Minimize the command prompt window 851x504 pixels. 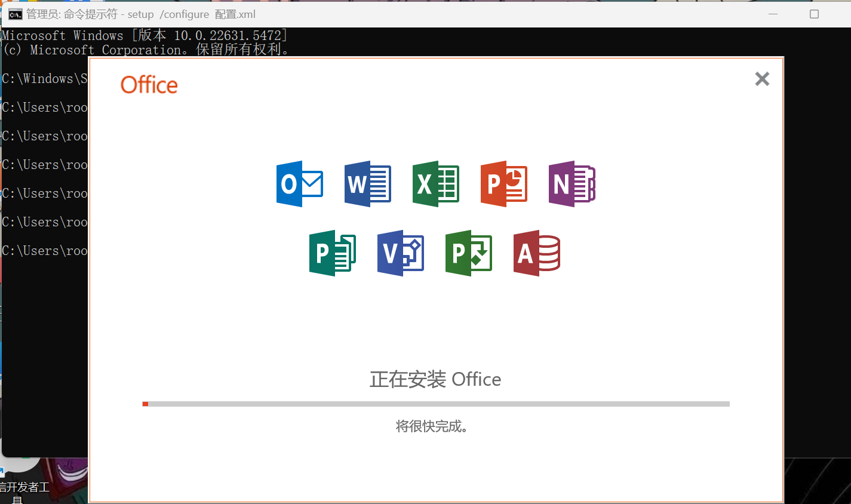(773, 14)
